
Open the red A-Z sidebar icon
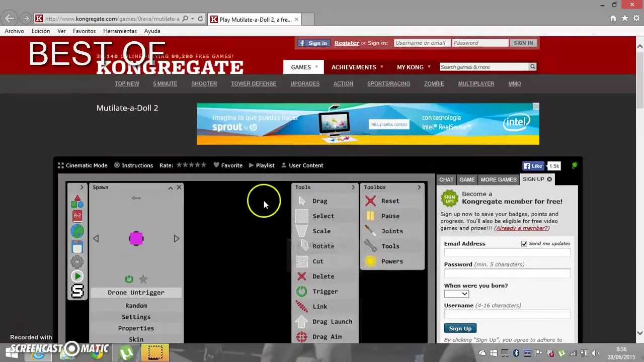[x=77, y=216]
